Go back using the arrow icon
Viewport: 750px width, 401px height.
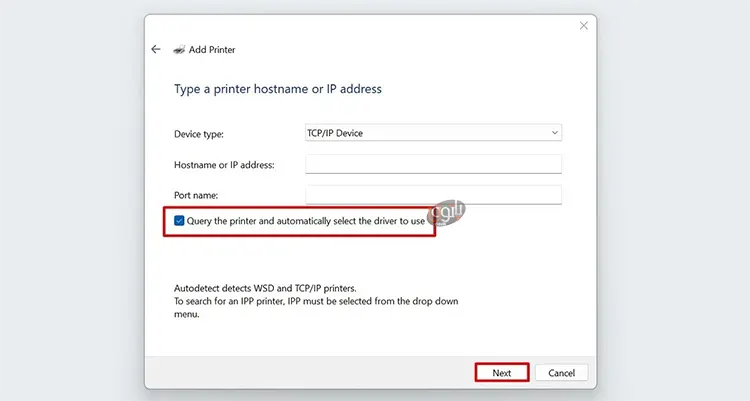156,49
